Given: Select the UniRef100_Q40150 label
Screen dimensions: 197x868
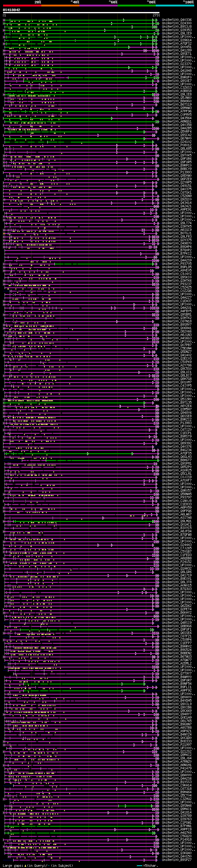Looking at the screenshot, I should [177, 856].
